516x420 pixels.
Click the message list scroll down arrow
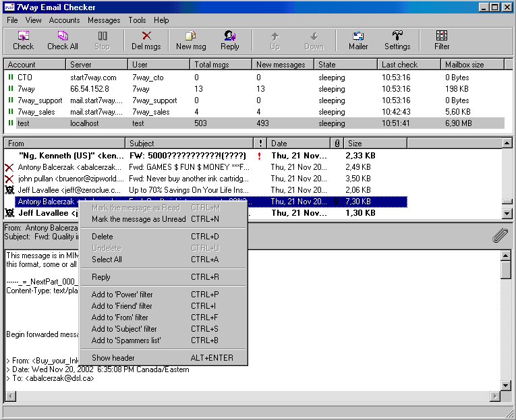click(507, 214)
